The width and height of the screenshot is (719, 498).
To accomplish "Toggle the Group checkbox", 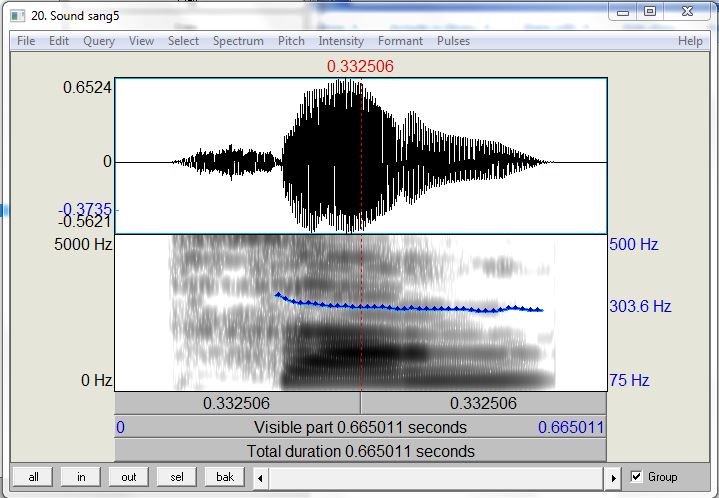I will (x=636, y=476).
